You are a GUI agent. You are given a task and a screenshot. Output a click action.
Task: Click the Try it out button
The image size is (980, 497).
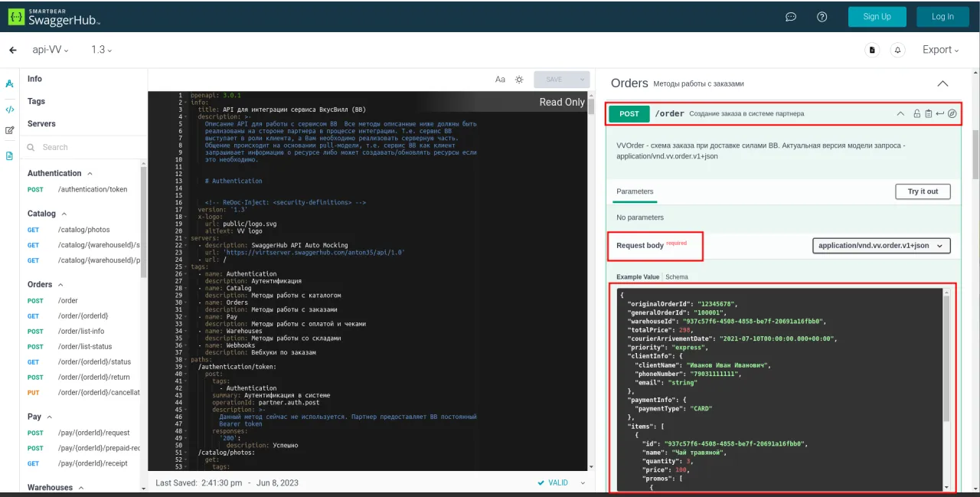pyautogui.click(x=923, y=191)
